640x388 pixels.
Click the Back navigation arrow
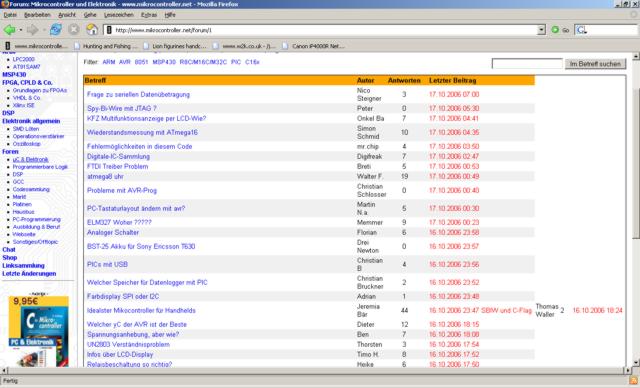tap(9, 30)
